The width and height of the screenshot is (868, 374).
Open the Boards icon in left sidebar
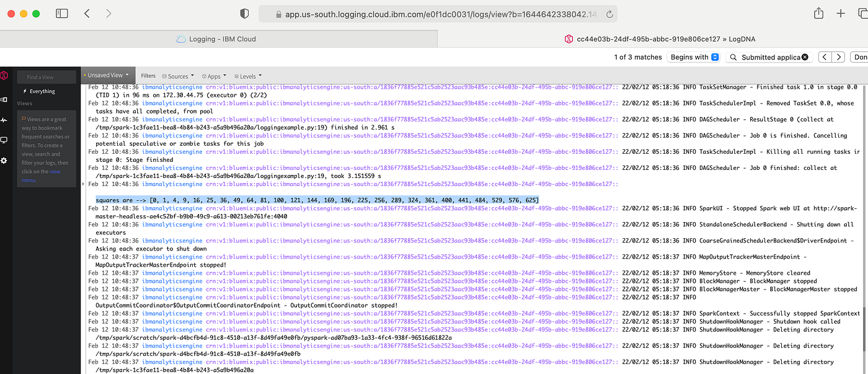coord(3,99)
